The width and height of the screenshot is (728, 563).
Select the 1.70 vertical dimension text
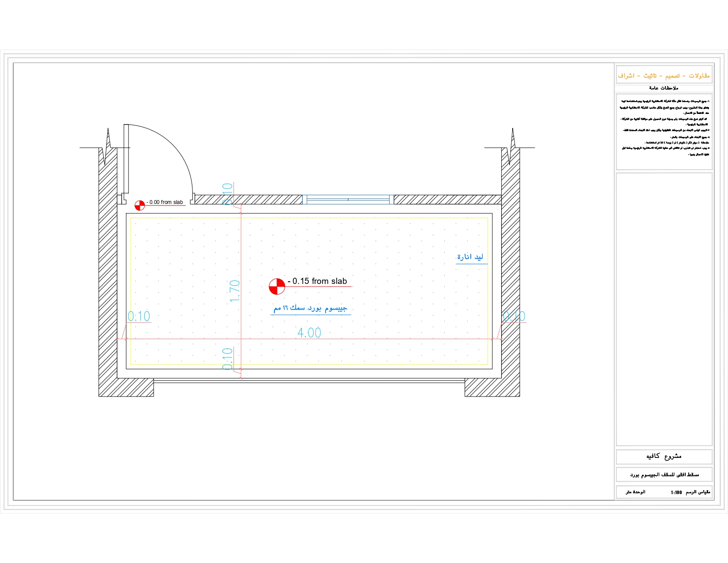point(235,291)
